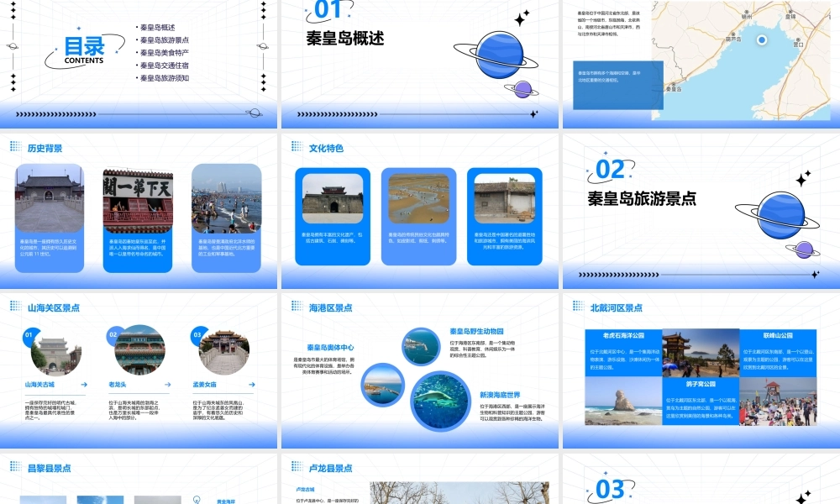Select 秦皇岛旅游景点 in the contents list
The height and width of the screenshot is (504, 840).
click(x=165, y=40)
